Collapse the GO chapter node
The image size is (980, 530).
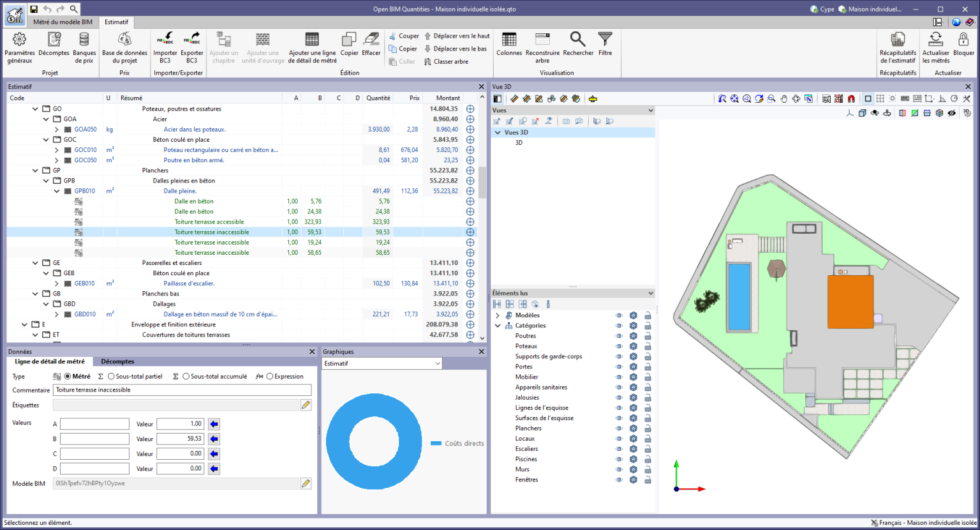(35, 109)
